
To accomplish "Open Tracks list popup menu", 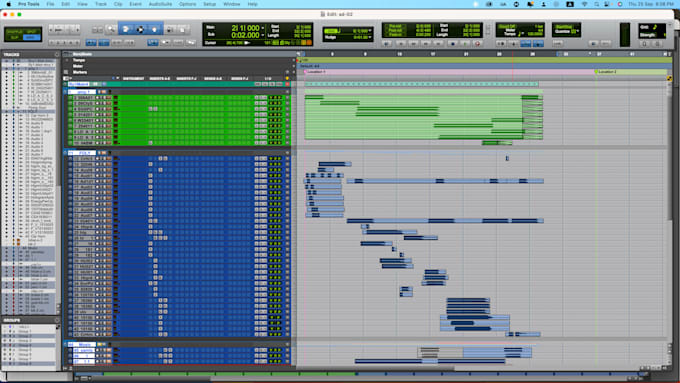I will coord(57,55).
